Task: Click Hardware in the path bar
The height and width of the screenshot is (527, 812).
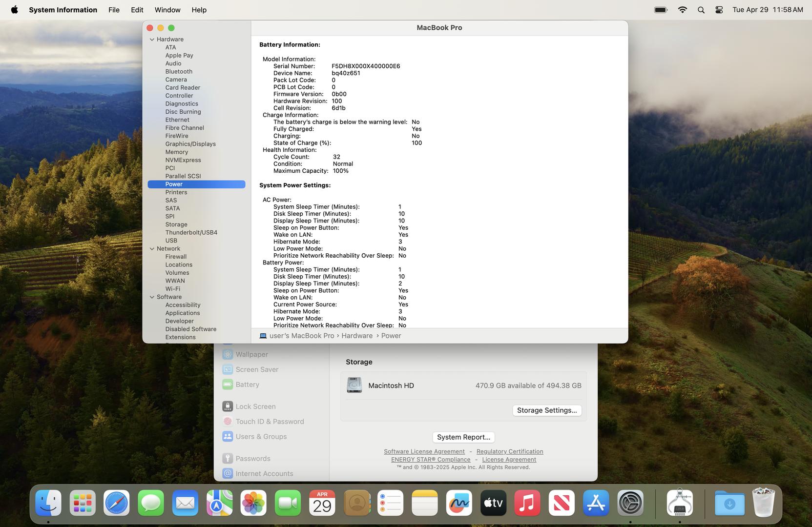Action: (x=356, y=336)
